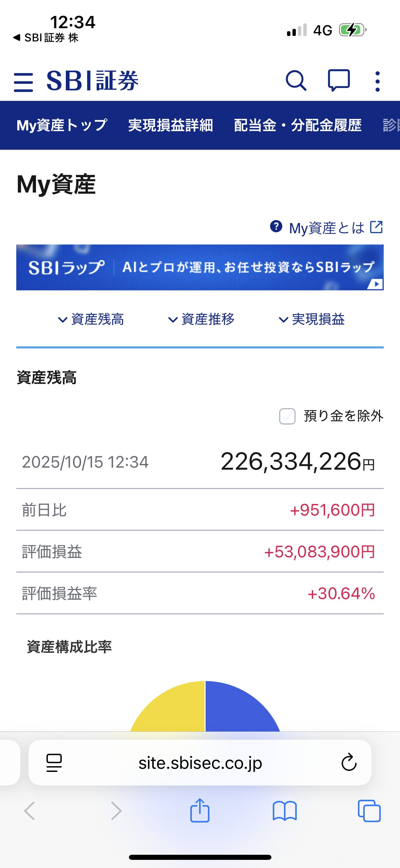This screenshot has height=868, width=400.
Task: Open the My資産とは help link
Action: coord(326,228)
